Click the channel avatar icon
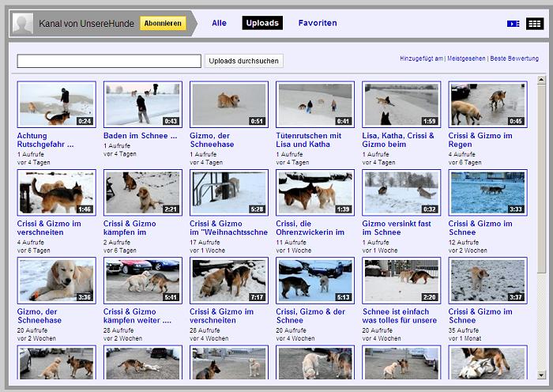Image resolution: width=553 pixels, height=392 pixels. (x=23, y=23)
